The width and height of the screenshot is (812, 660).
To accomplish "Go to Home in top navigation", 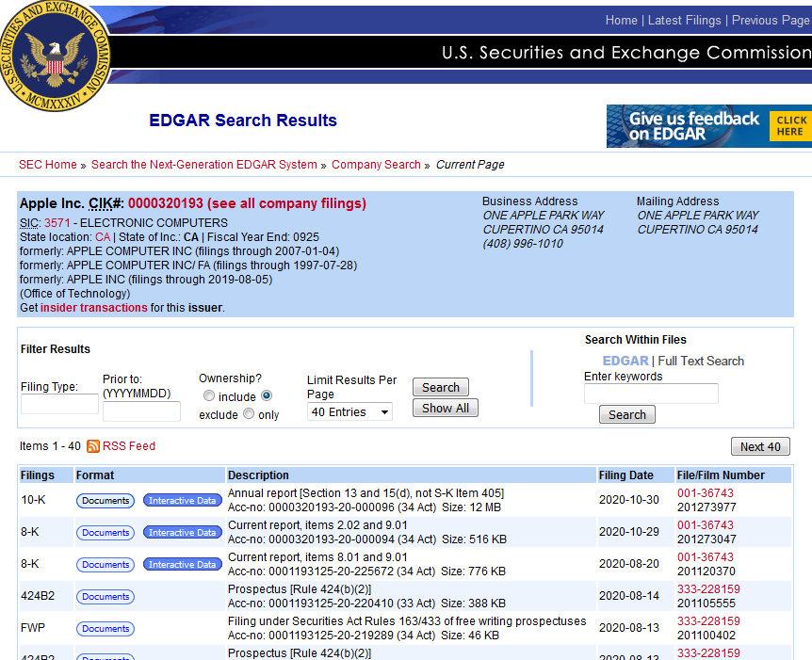I will click(x=622, y=20).
